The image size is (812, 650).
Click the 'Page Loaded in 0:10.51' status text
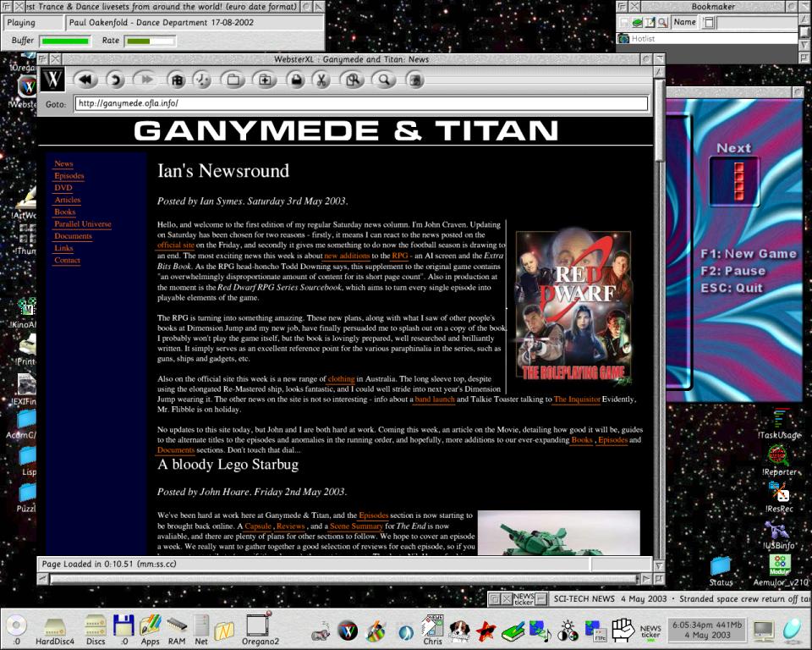(x=109, y=564)
